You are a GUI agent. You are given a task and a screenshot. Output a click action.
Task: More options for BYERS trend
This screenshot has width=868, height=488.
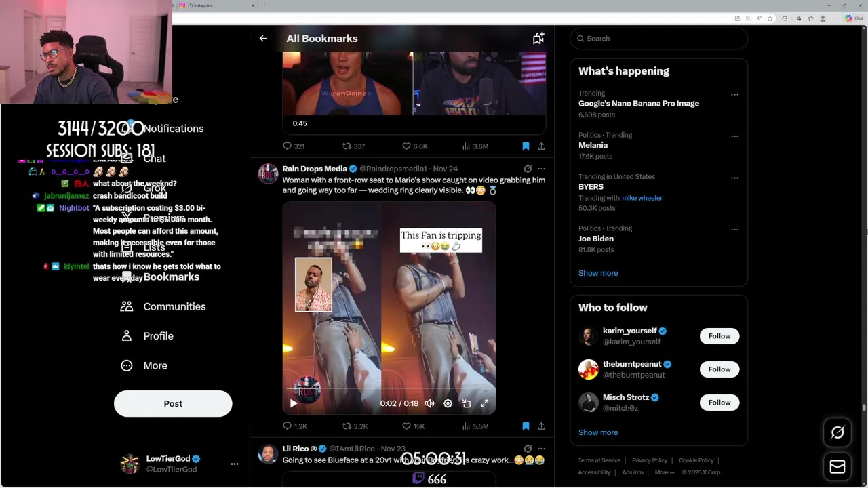(734, 178)
